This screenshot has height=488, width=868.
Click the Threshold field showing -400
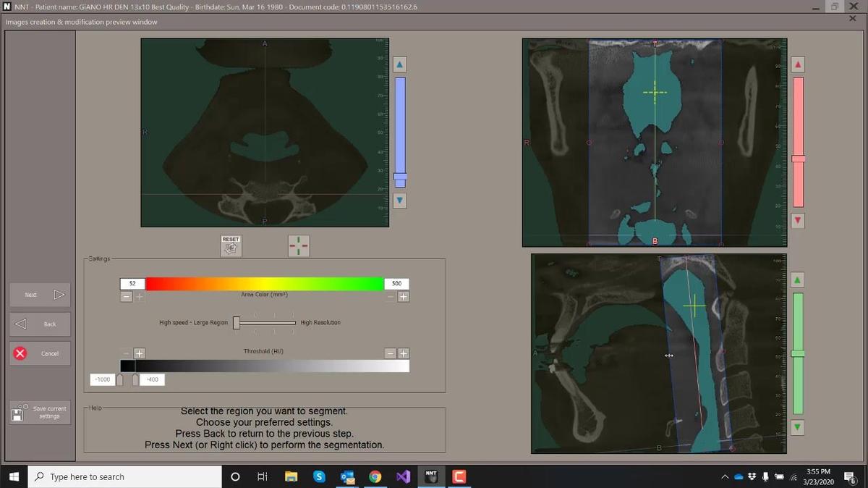[x=153, y=379]
